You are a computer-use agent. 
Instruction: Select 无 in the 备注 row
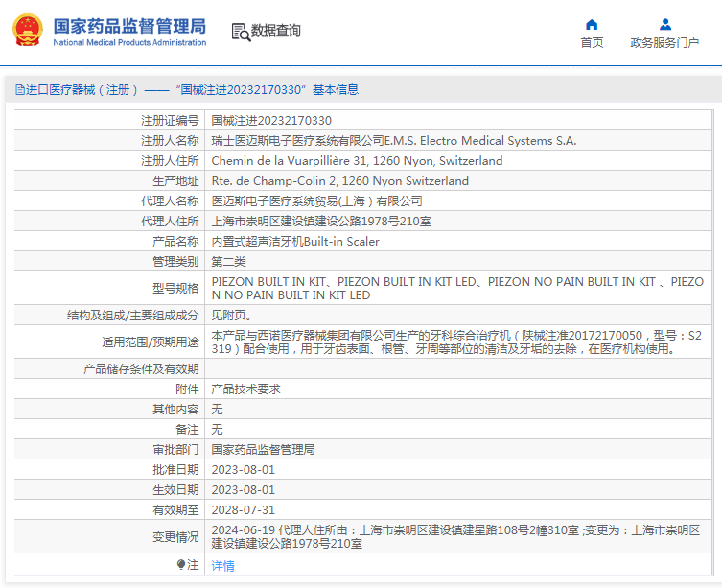(217, 430)
